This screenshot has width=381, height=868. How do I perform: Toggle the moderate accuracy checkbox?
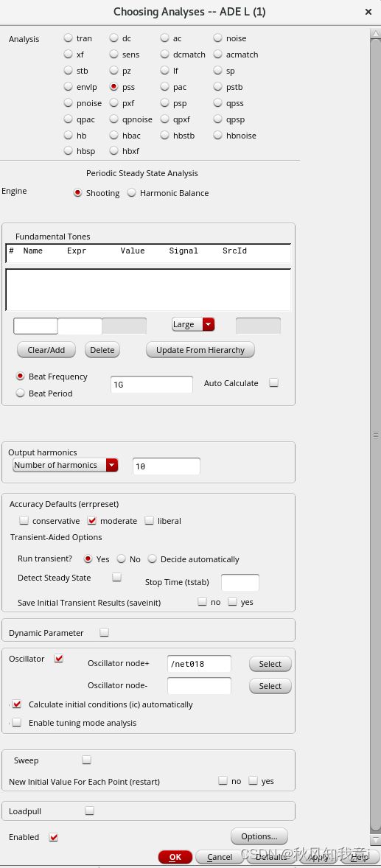coord(92,520)
